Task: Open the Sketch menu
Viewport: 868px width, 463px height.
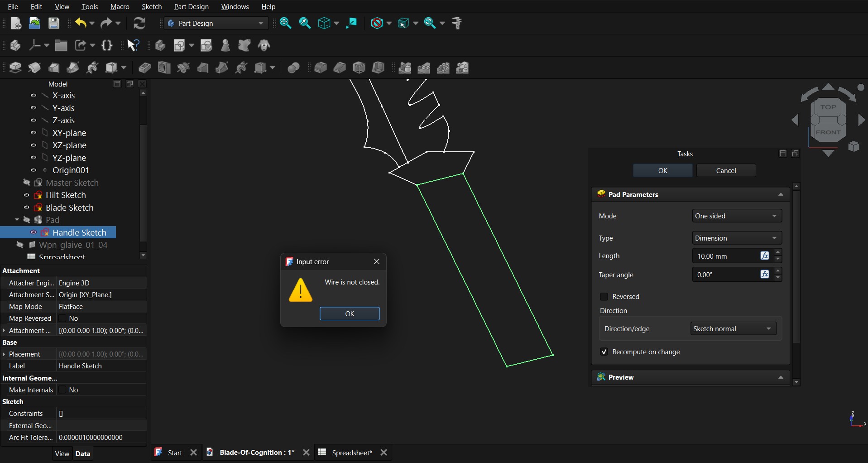Action: 152,7
